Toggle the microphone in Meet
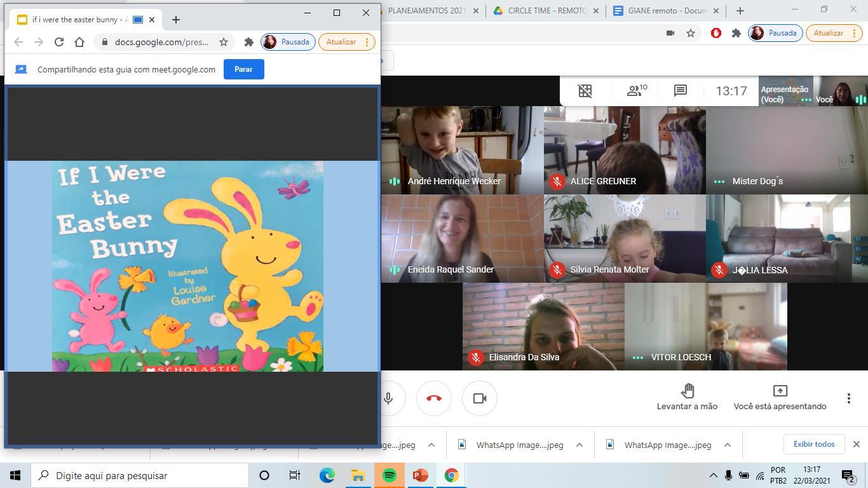Viewport: 868px width, 488px height. pos(388,398)
